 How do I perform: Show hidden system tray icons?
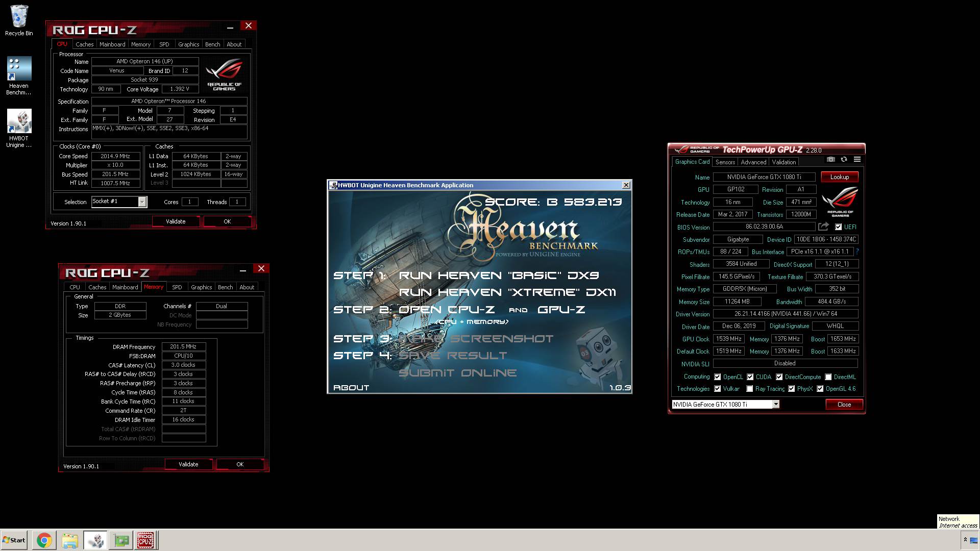(965, 540)
